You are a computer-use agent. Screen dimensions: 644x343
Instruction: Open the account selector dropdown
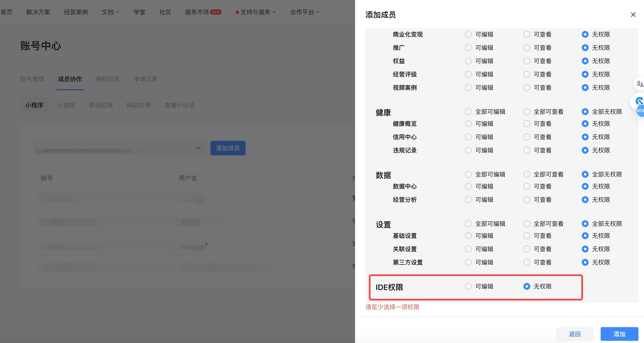click(x=198, y=148)
